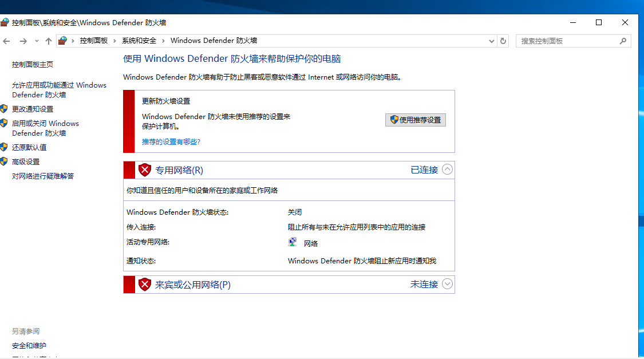This screenshot has width=644, height=359.
Task: Click the control panel icon in address bar
Action: [x=63, y=41]
